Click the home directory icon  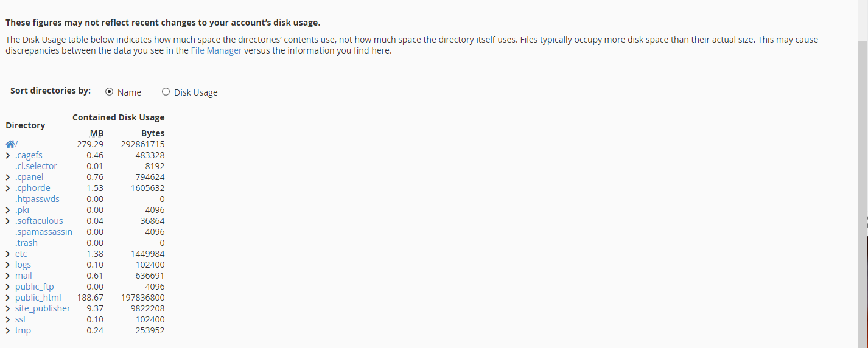pyautogui.click(x=10, y=144)
